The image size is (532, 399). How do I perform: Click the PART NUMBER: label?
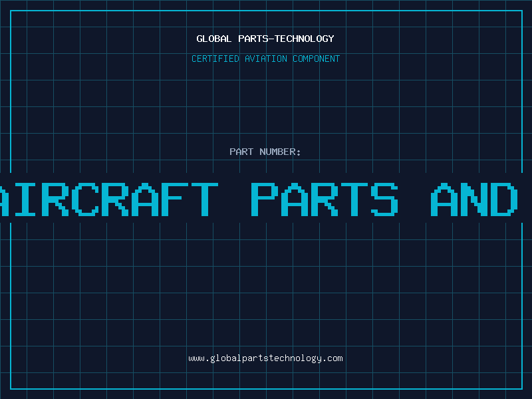[265, 152]
